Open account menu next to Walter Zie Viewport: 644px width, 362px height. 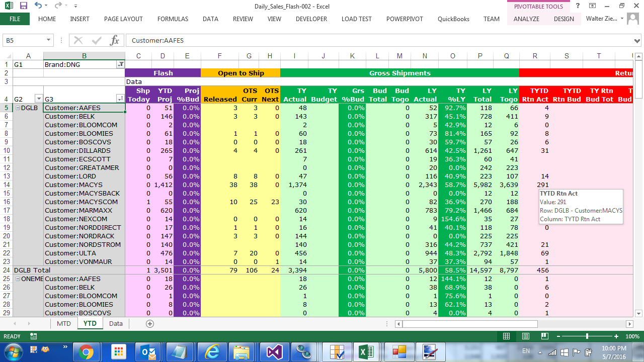coord(622,19)
